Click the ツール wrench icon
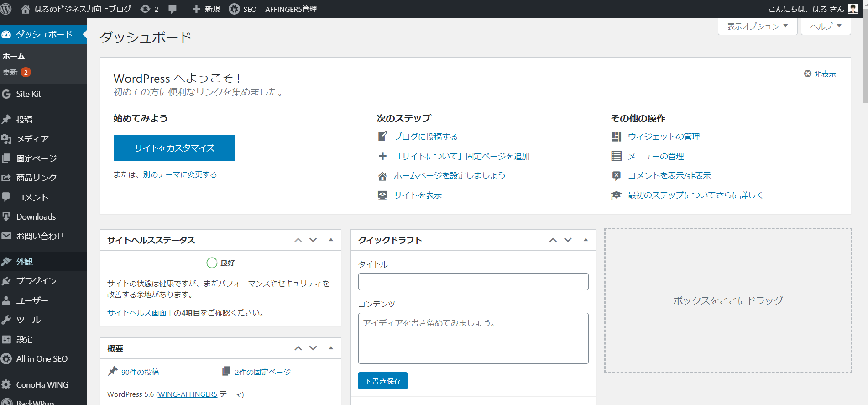 pyautogui.click(x=6, y=320)
